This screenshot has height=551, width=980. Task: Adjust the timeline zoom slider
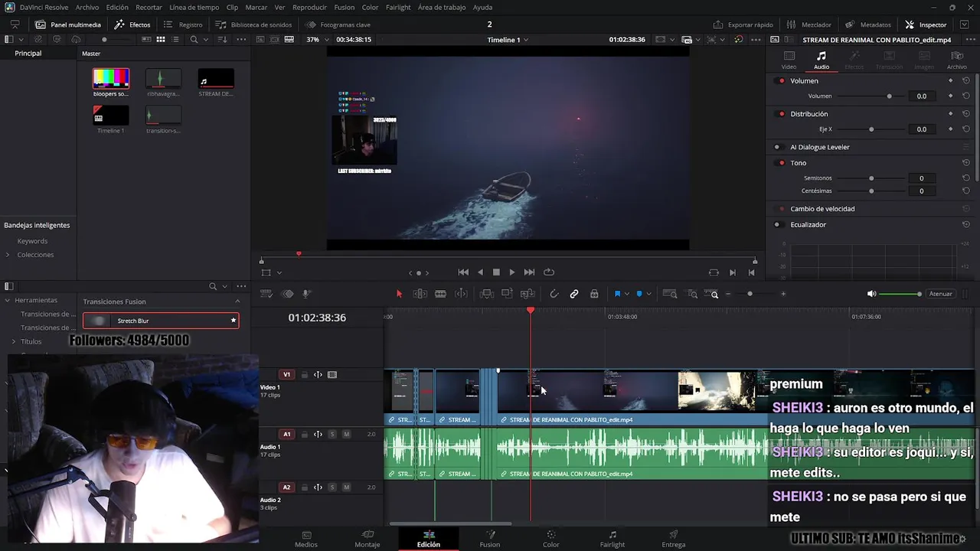click(x=750, y=294)
